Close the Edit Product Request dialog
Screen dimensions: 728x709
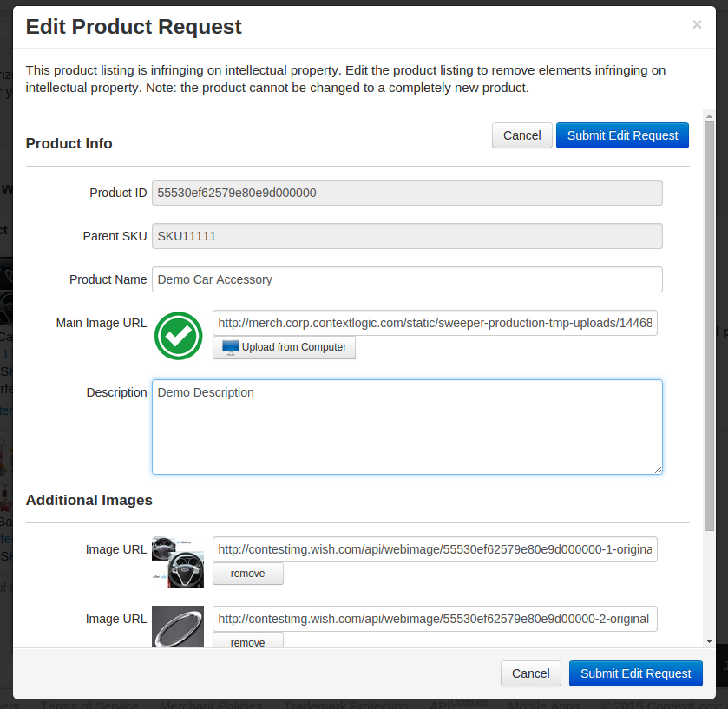pos(697,25)
